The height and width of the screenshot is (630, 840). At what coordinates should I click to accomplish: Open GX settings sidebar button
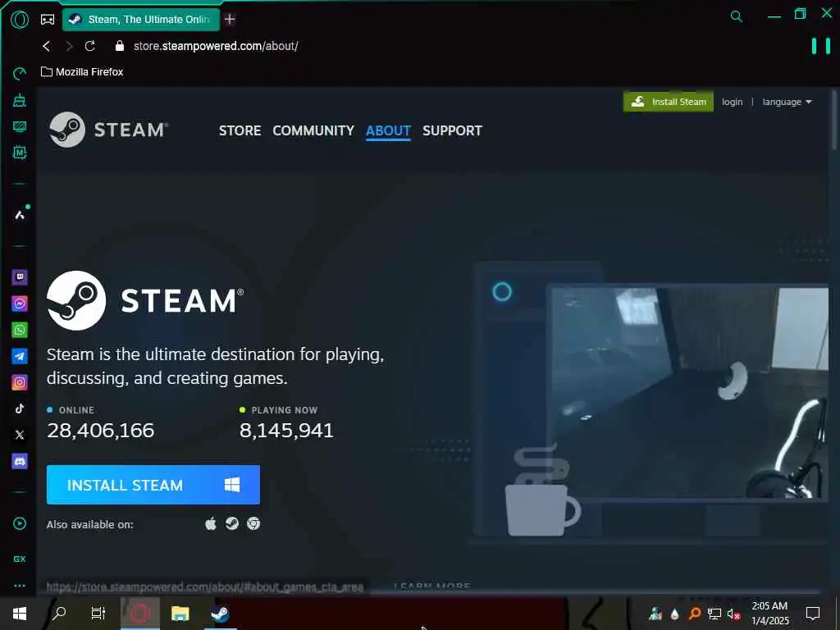coord(20,559)
